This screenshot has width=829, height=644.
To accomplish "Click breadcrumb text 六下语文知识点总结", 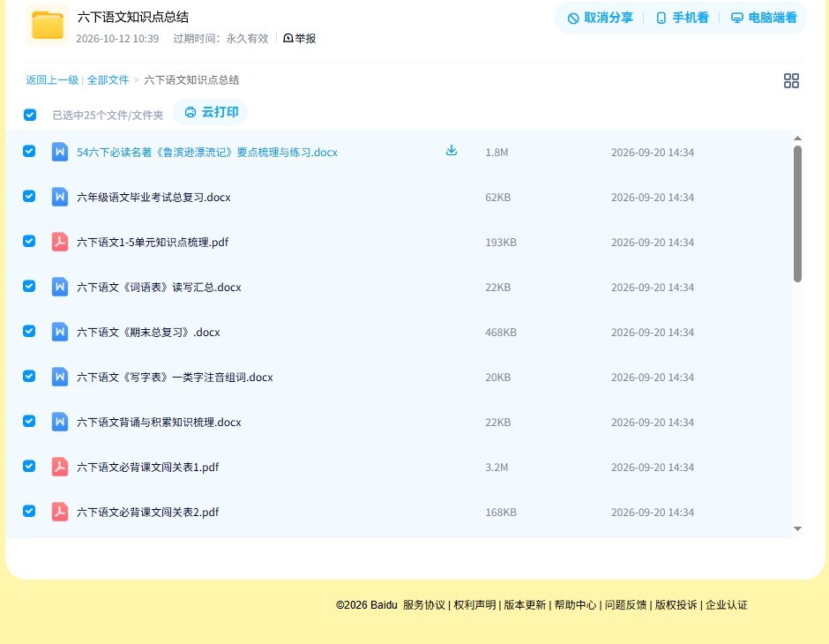I will (x=191, y=80).
